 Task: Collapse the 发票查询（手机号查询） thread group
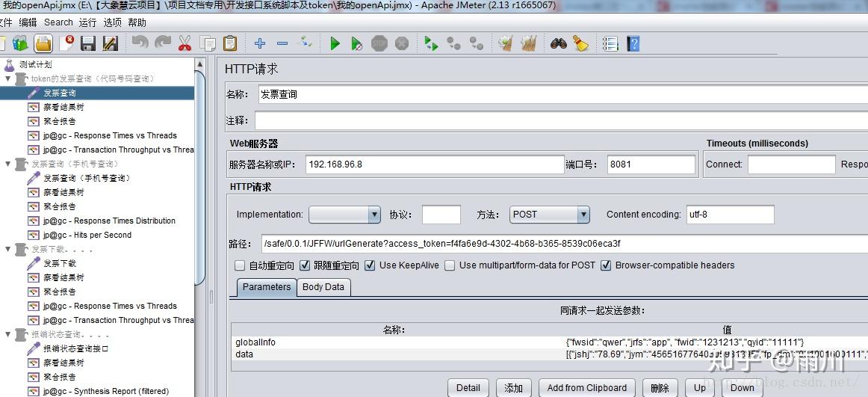pyautogui.click(x=7, y=164)
